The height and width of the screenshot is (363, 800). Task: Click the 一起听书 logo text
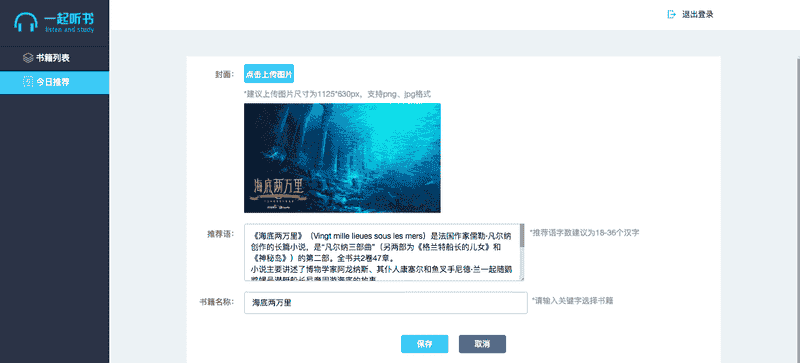click(69, 19)
